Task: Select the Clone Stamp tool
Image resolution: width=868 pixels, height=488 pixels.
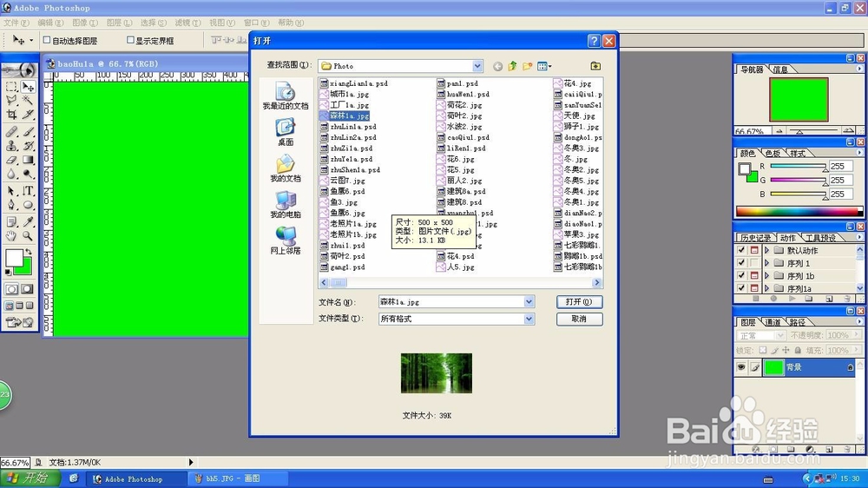Action: click(11, 146)
